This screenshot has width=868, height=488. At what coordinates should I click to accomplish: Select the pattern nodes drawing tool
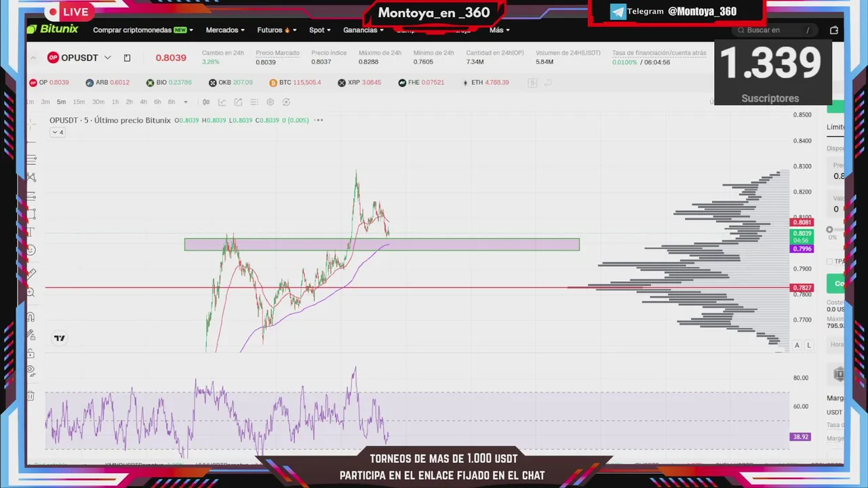pos(31,178)
